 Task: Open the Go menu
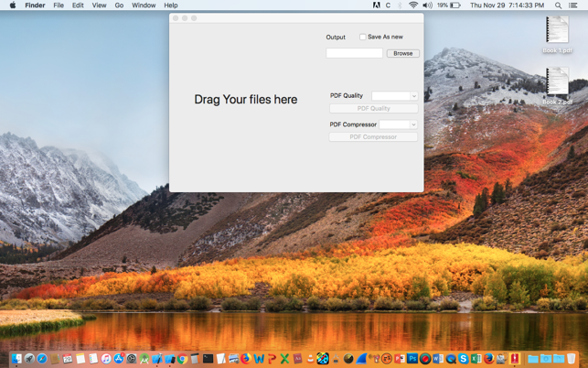click(x=119, y=5)
